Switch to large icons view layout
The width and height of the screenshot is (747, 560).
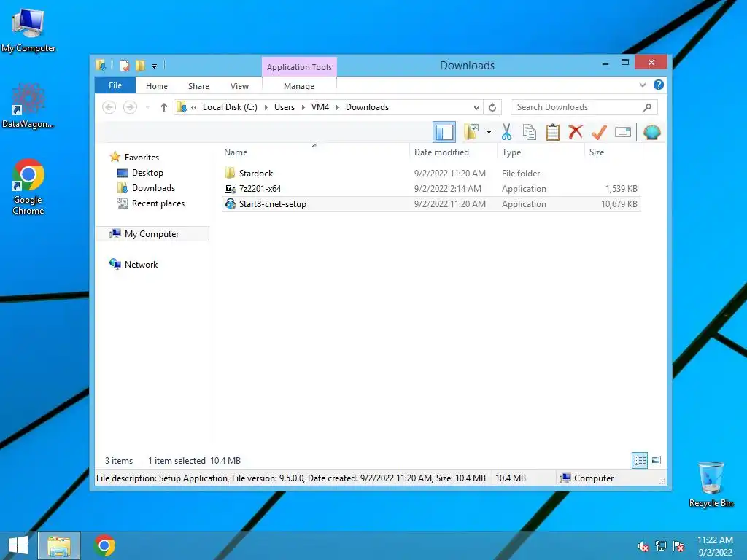[x=656, y=460]
